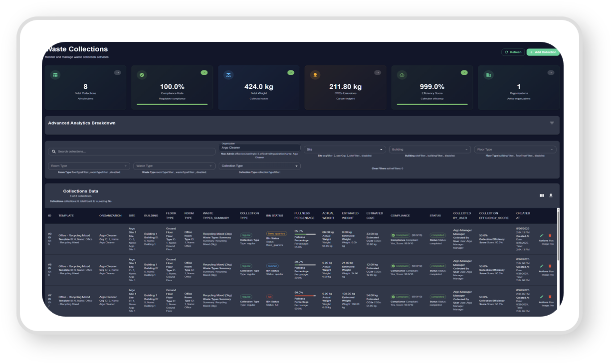Screen dimensions: 612x364
Task: Click the CREATED AT column header
Action: coord(523,215)
